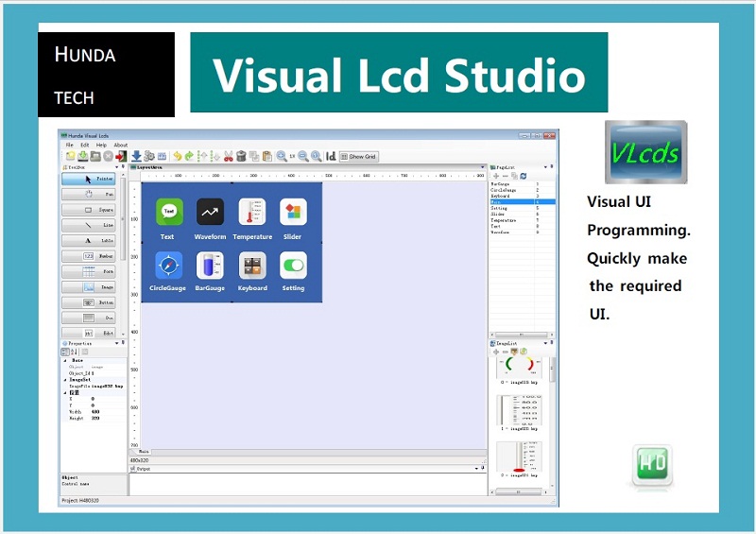Click the zoom in magnifier icon
756x534 pixels.
click(282, 156)
